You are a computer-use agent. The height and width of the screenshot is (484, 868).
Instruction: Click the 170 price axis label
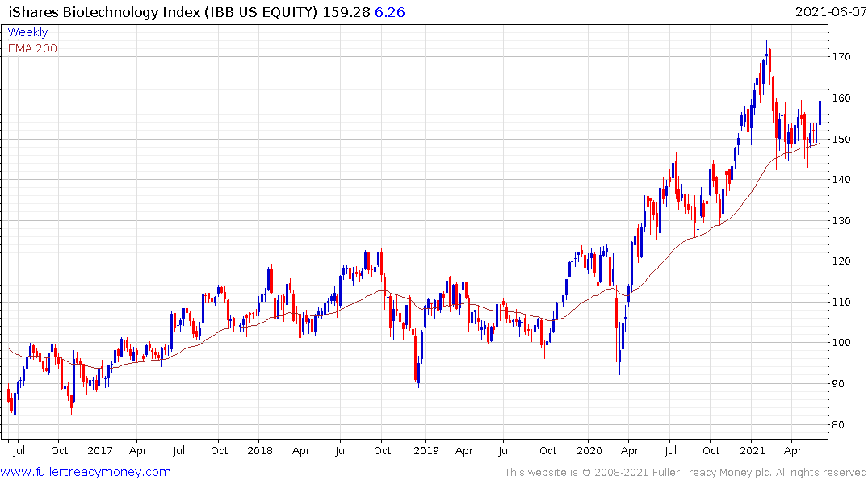[x=841, y=57]
